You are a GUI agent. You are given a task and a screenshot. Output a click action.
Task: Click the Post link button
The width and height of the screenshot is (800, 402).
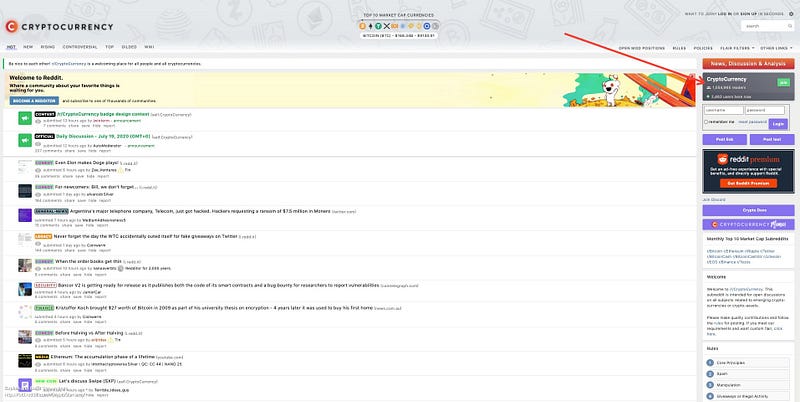click(x=724, y=139)
